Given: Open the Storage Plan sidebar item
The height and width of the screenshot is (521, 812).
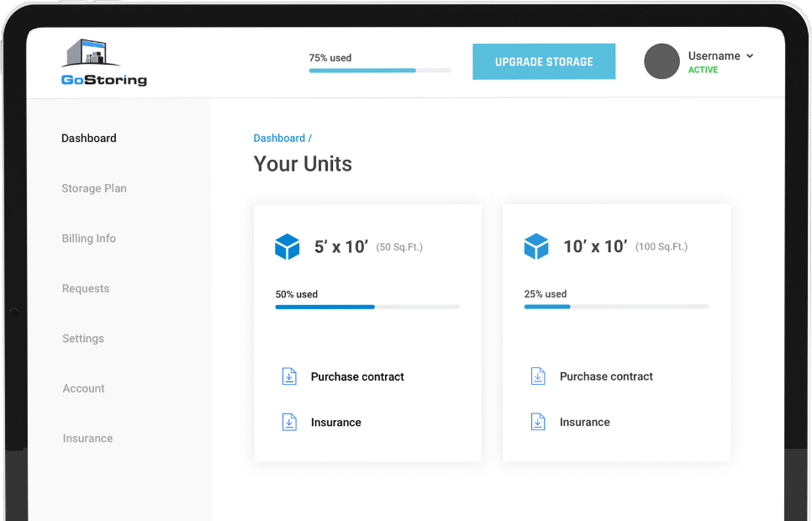Looking at the screenshot, I should click(94, 188).
